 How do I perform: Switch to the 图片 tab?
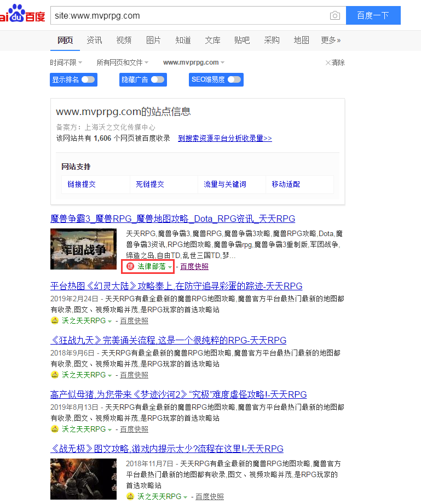point(153,40)
